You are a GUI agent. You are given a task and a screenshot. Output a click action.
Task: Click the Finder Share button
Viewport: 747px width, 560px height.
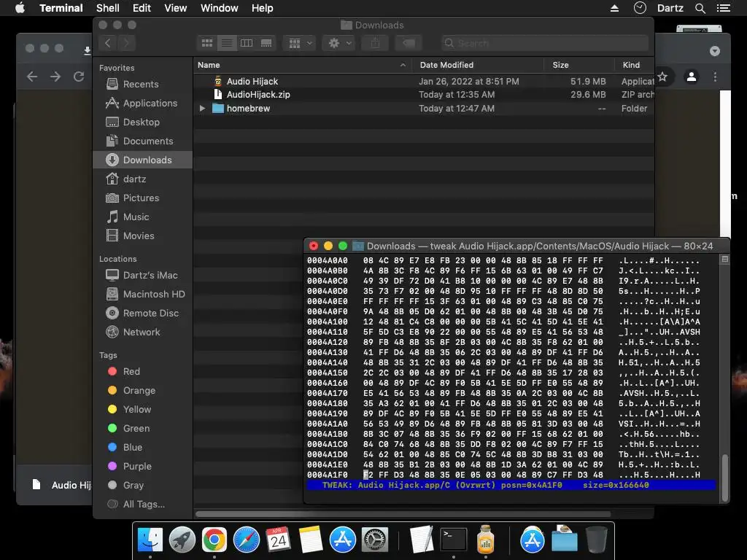(x=376, y=43)
